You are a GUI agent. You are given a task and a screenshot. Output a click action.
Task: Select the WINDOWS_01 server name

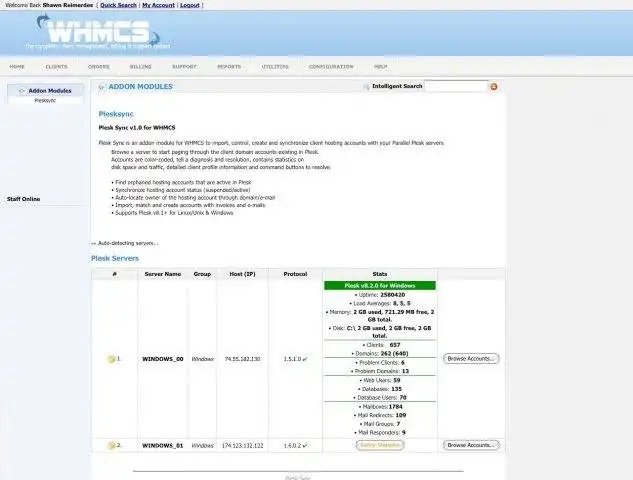163,446
